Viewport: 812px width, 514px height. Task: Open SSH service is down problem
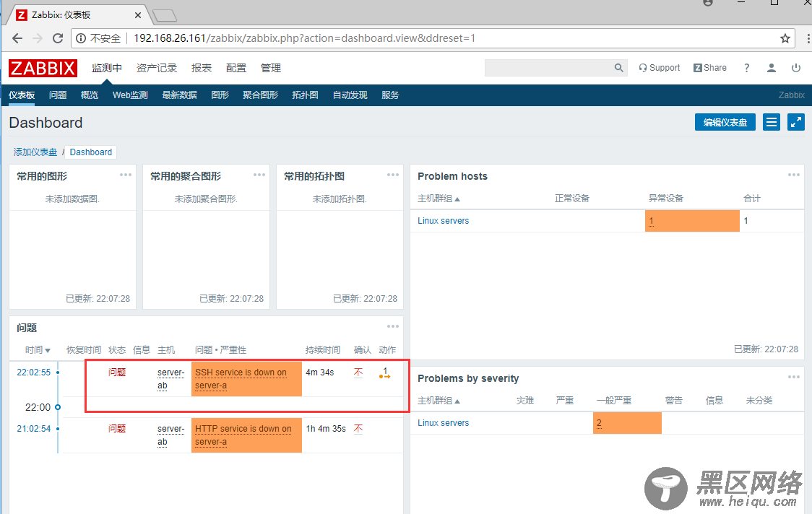point(241,379)
